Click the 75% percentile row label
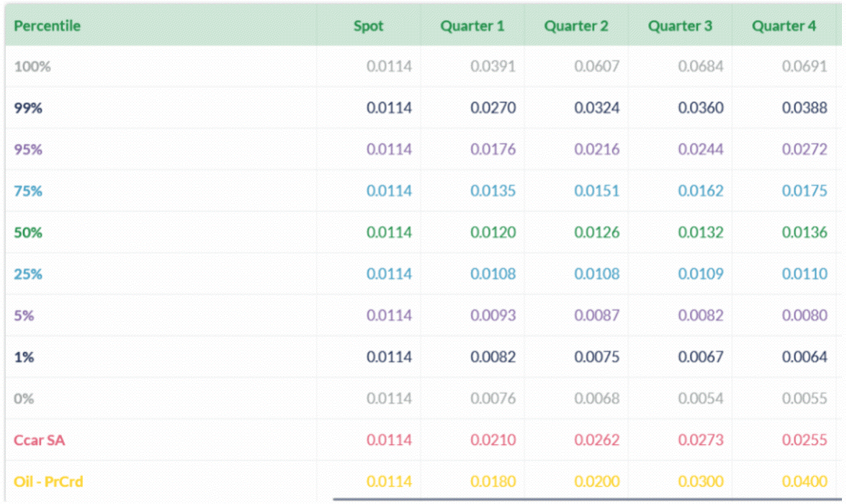The image size is (847, 504). (x=29, y=192)
